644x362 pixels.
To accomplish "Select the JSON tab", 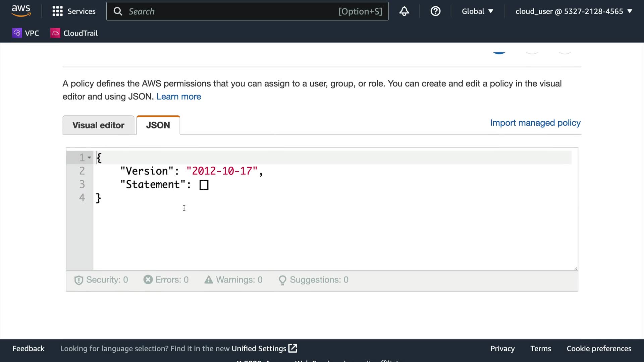I will [x=158, y=125].
